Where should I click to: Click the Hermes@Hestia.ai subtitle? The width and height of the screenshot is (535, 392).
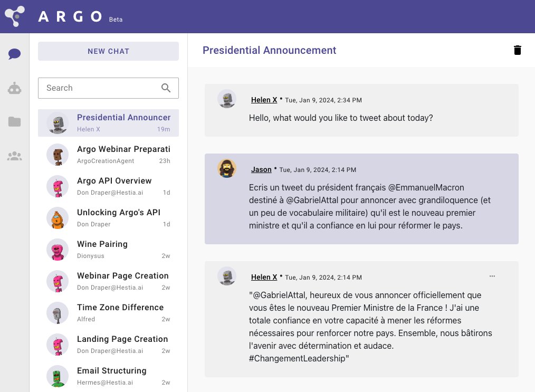[105, 383]
